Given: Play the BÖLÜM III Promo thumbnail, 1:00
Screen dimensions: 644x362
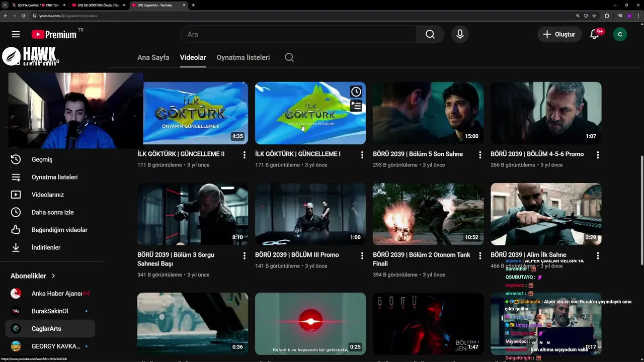Looking at the screenshot, I should 310,214.
